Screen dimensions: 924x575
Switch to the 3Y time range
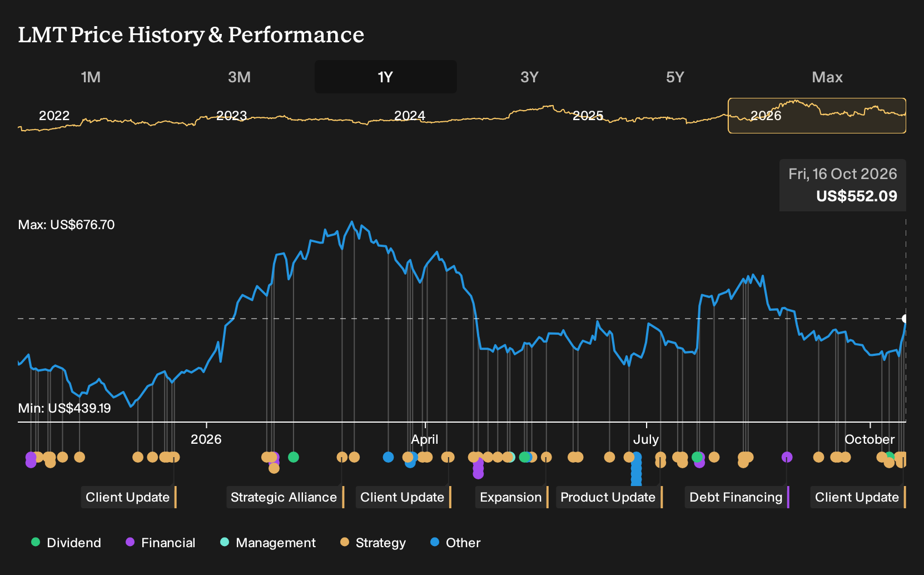tap(529, 77)
